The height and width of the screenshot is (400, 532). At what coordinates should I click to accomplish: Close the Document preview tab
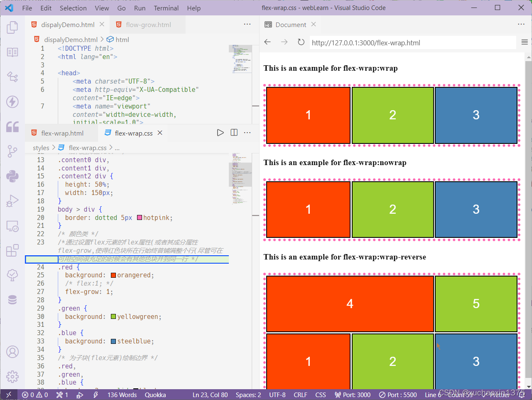[x=314, y=25]
